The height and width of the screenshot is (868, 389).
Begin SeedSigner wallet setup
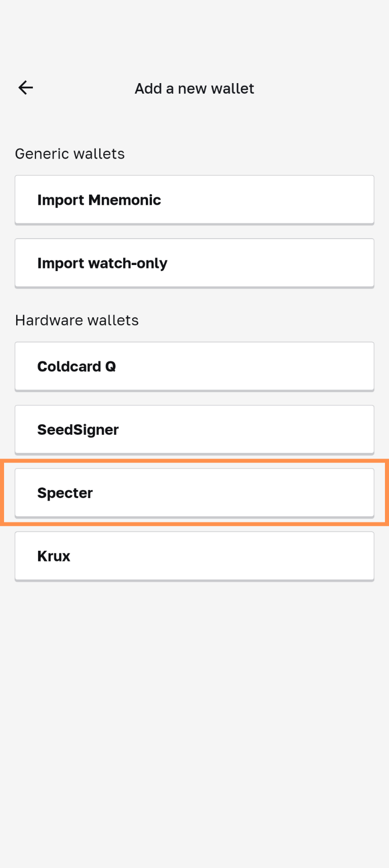point(194,430)
